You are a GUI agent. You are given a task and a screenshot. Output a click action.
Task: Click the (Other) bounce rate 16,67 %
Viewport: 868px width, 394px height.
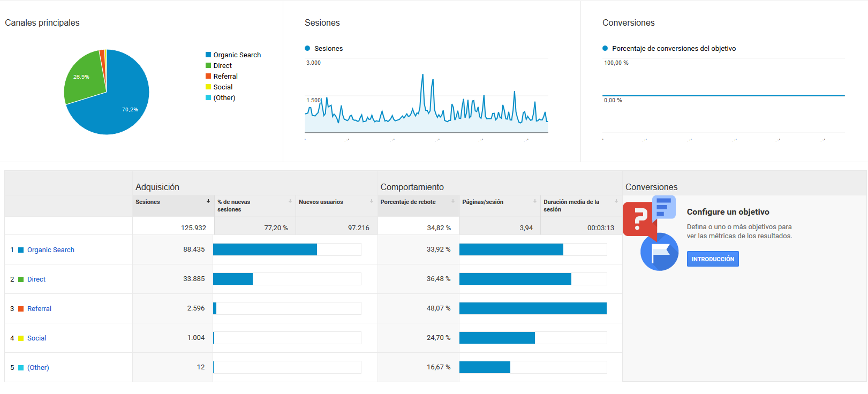tap(439, 367)
